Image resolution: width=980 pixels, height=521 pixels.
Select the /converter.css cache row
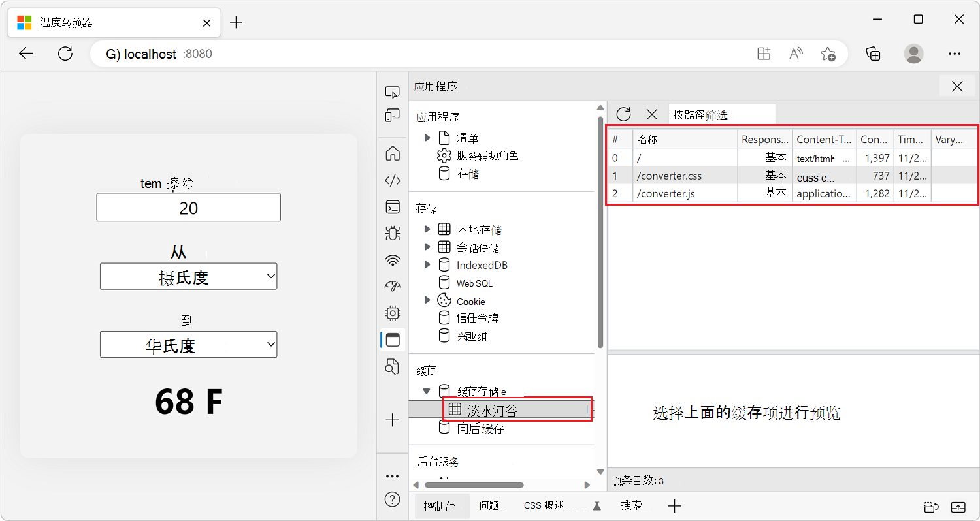[x=792, y=176]
